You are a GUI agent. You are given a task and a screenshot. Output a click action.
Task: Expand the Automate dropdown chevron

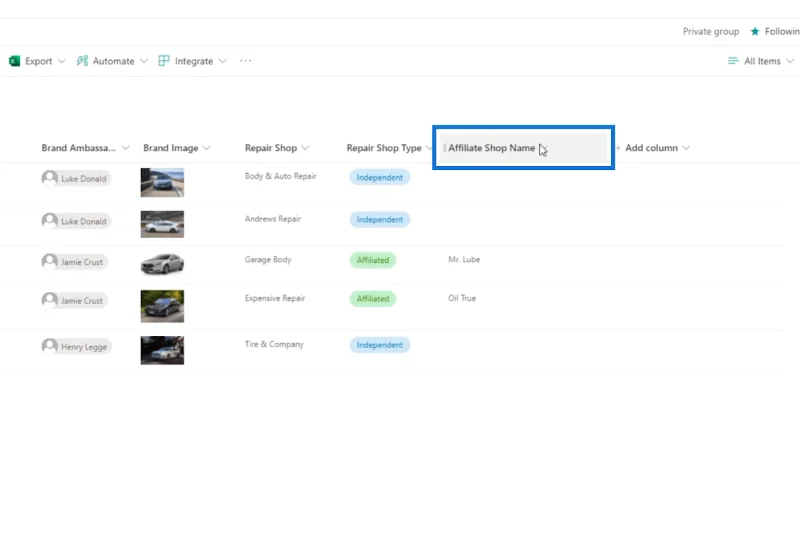coord(144,61)
